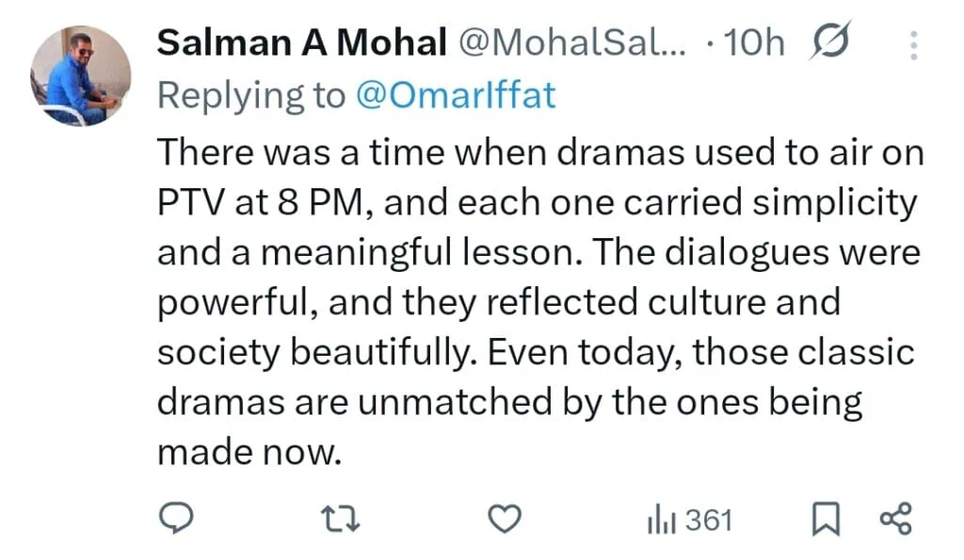Share the tweet via share icon
Image resolution: width=964 pixels, height=560 pixels.
pyautogui.click(x=895, y=520)
